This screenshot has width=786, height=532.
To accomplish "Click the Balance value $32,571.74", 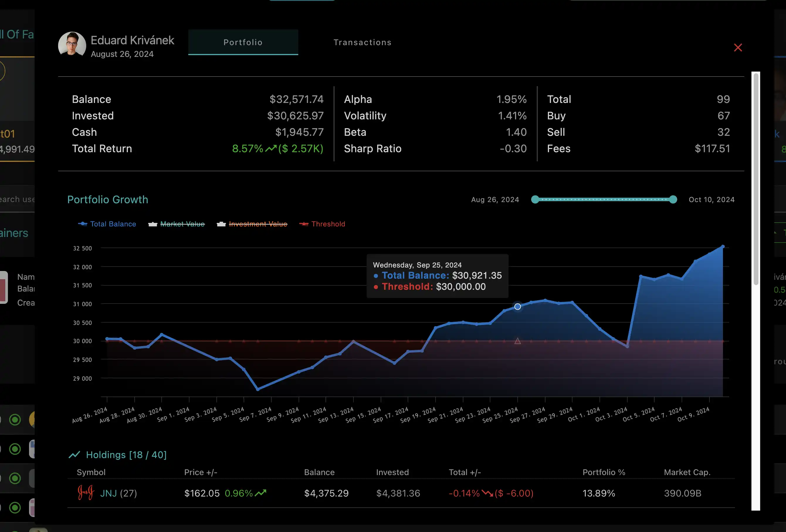I will click(296, 99).
